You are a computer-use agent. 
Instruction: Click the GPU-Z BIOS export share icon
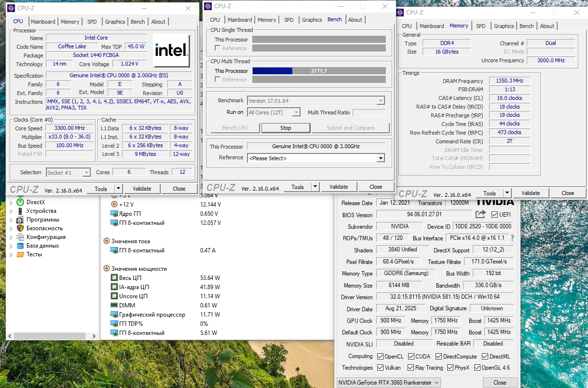pos(480,214)
